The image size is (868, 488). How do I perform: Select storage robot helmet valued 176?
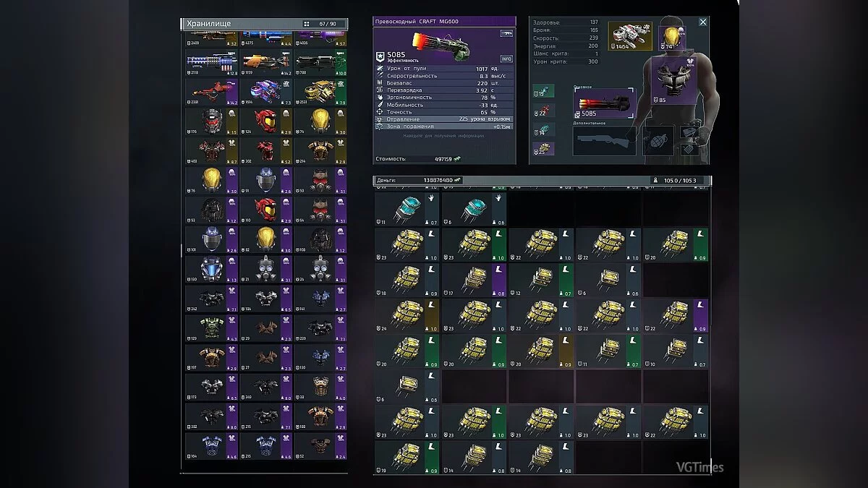coord(211,121)
